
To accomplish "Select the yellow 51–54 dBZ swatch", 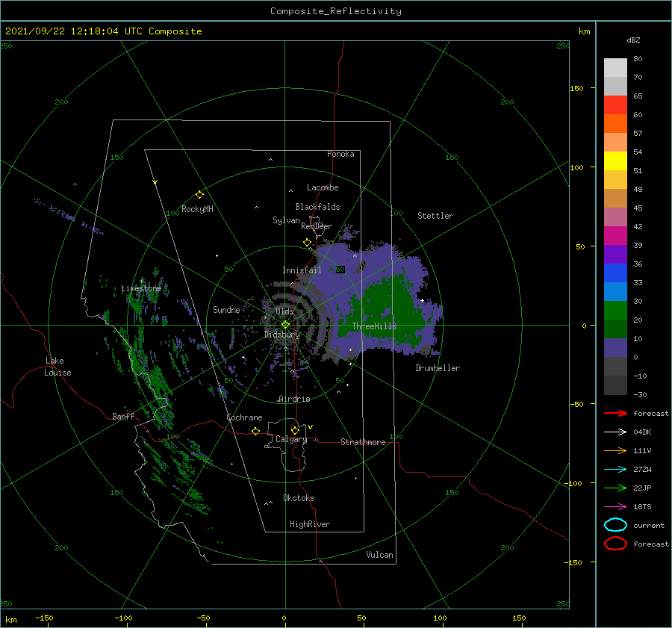I will point(615,161).
